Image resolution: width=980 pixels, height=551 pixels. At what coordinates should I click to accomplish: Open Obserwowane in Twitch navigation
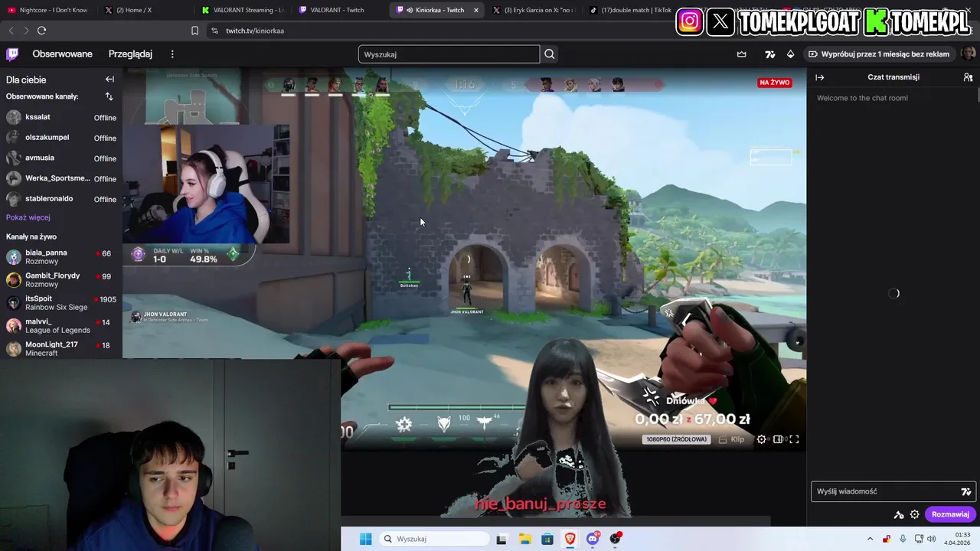click(62, 54)
